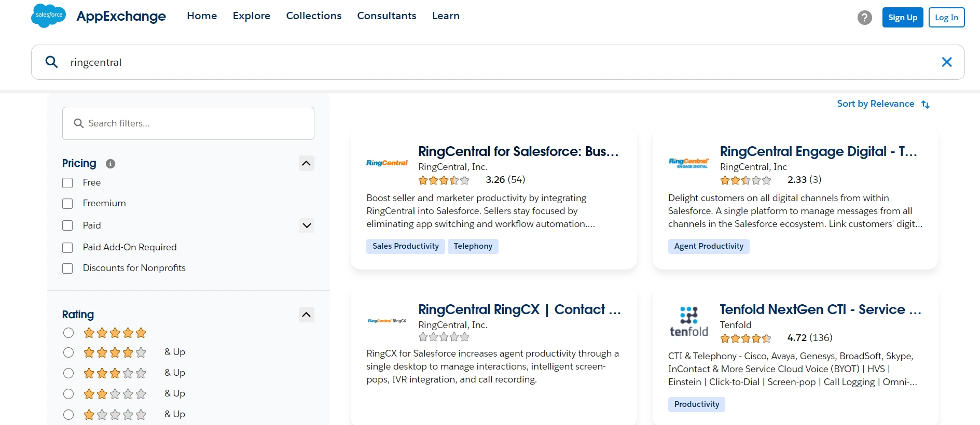Open the Collections navigation item
980x425 pixels.
click(313, 16)
